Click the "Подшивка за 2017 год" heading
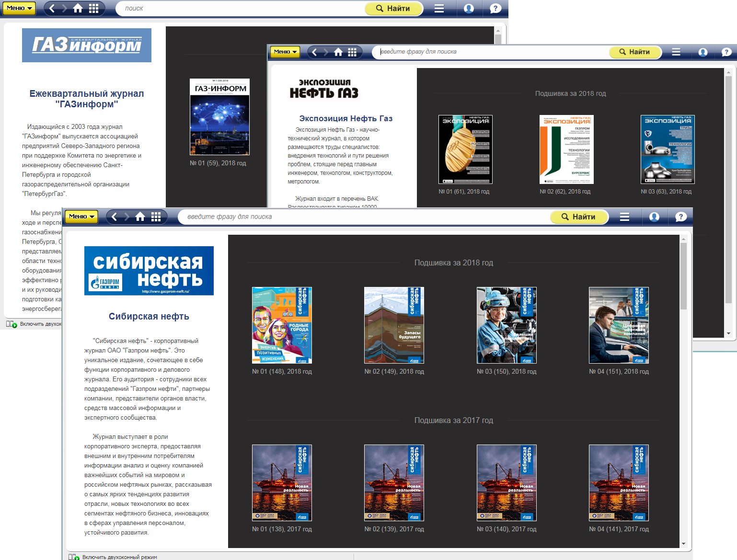The width and height of the screenshot is (737, 560). 454,420
